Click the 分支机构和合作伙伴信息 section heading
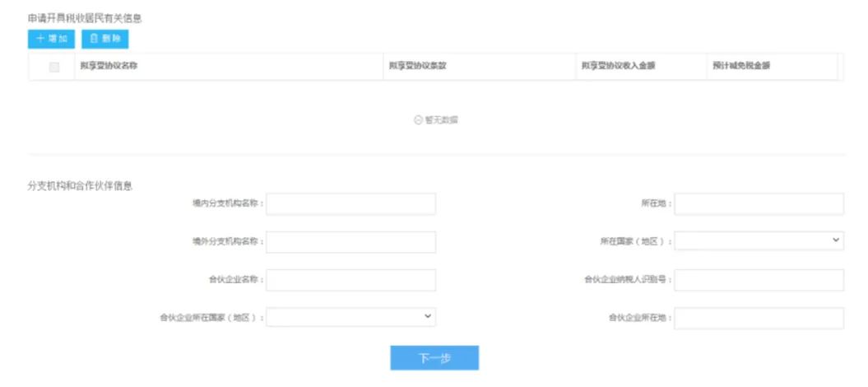The image size is (868, 387). click(80, 186)
